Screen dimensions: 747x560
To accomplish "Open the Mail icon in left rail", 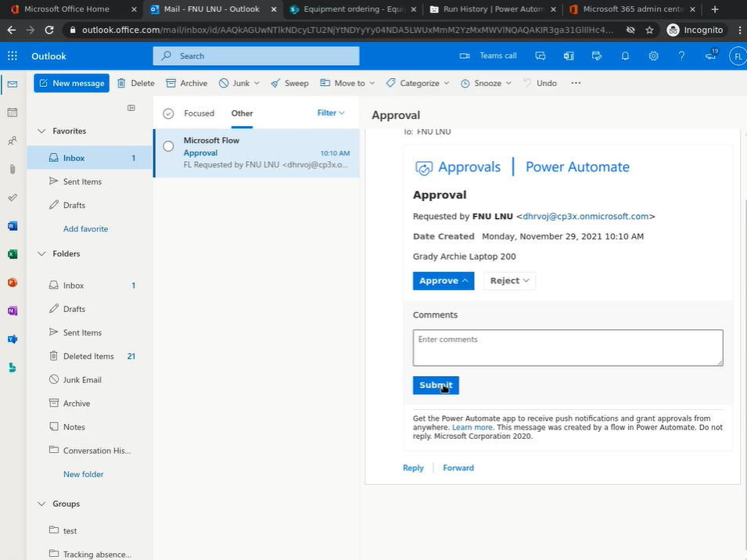I will click(13, 84).
